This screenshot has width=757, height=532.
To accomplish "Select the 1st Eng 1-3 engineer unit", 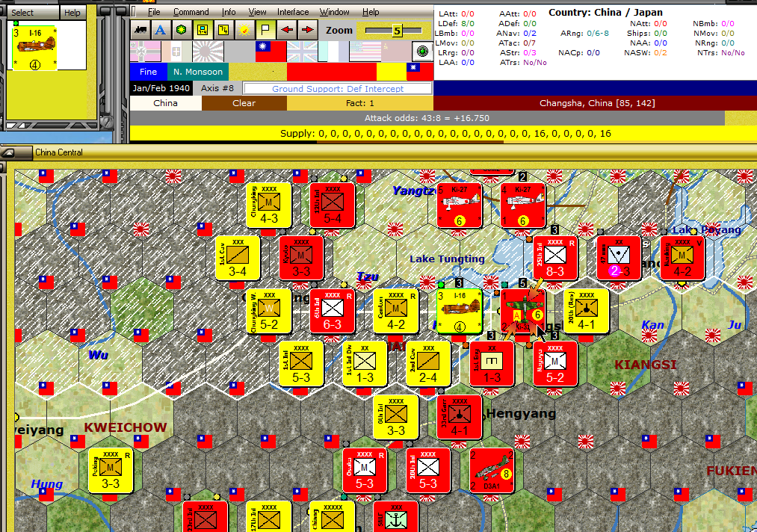I will click(492, 365).
